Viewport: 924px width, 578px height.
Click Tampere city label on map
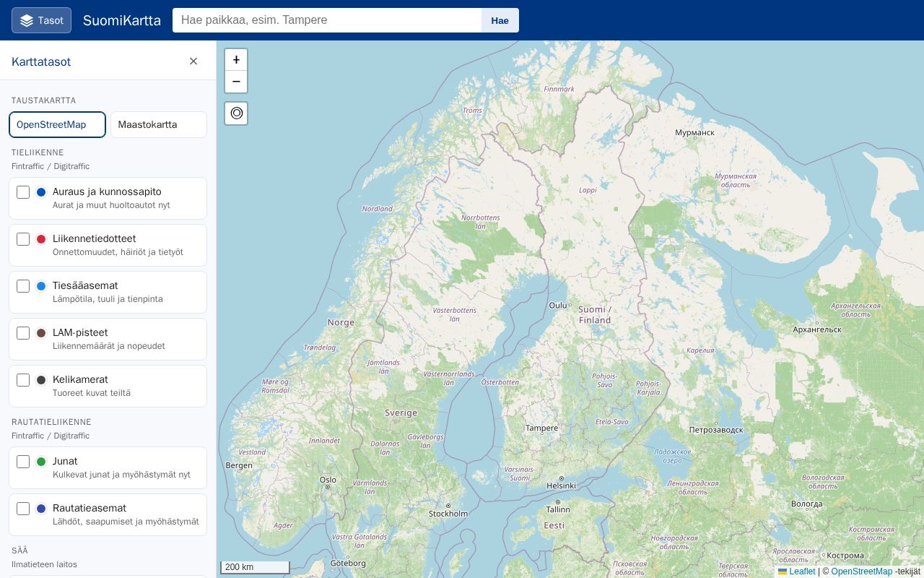(x=541, y=428)
